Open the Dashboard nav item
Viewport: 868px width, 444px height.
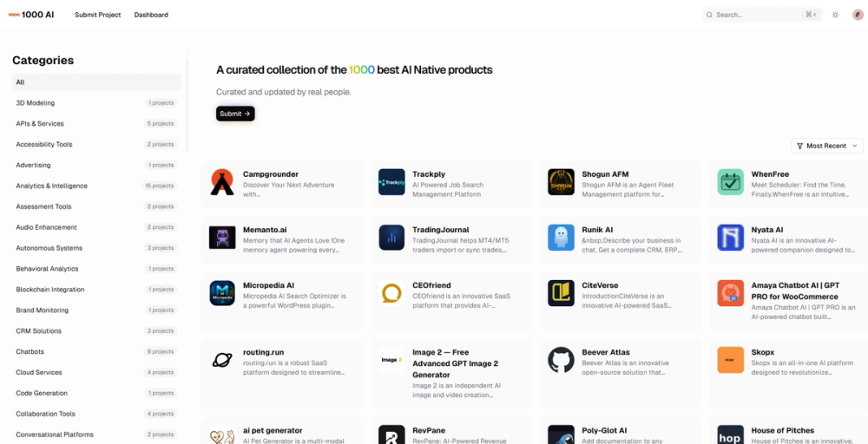tap(151, 15)
